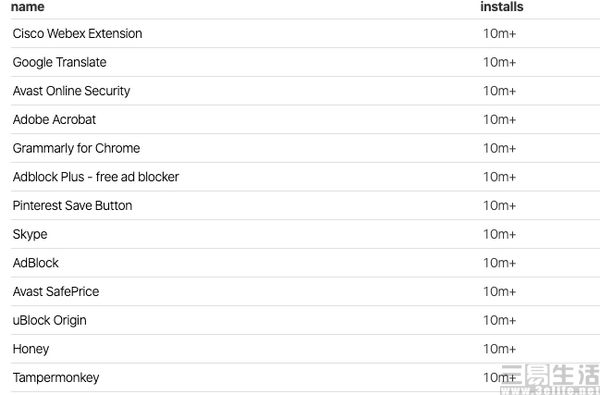Viewport: 600px width, 395px height.
Task: Click the uBlock Origin name
Action: click(x=49, y=320)
